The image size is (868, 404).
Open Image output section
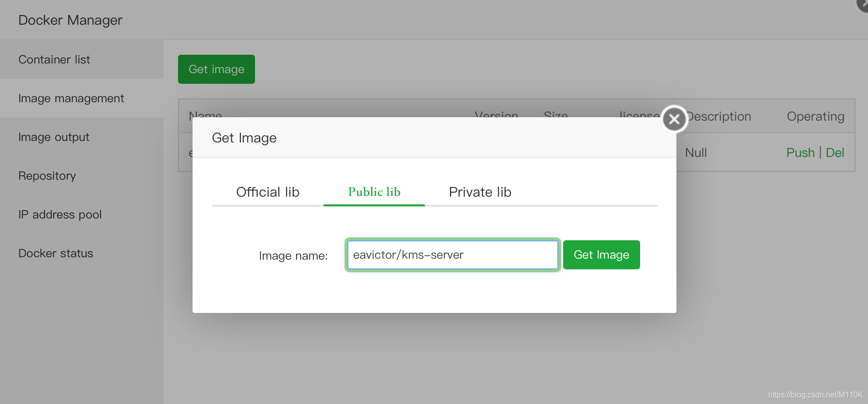point(82,137)
